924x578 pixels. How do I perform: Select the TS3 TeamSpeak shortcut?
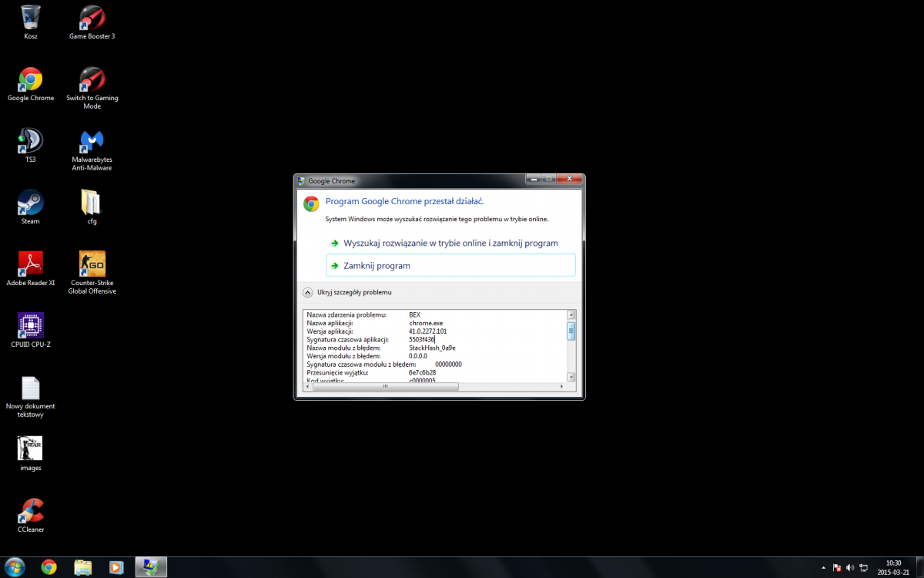click(31, 146)
